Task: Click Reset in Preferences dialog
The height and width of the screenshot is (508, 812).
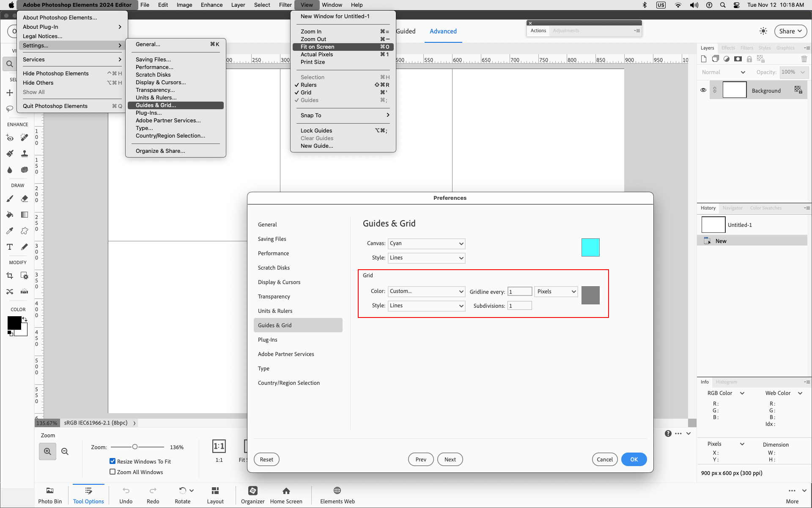Action: pos(266,459)
